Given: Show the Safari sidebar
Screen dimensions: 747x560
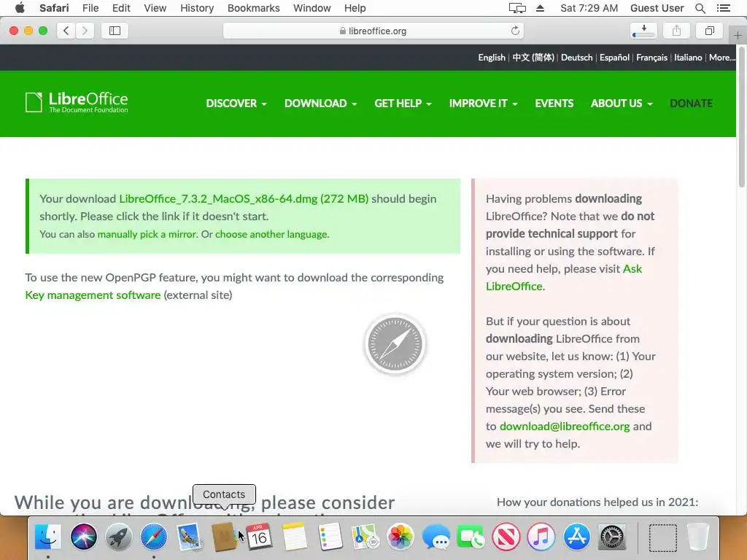Looking at the screenshot, I should click(x=115, y=31).
